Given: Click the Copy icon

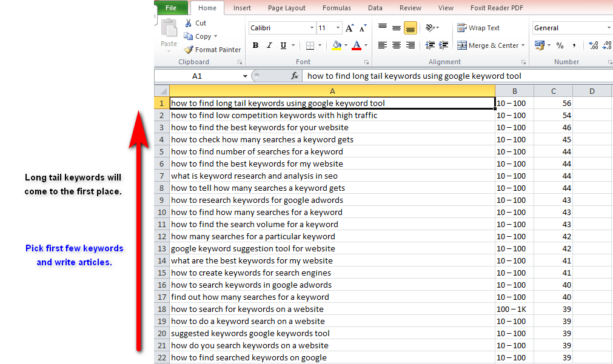Looking at the screenshot, I should (189, 36).
